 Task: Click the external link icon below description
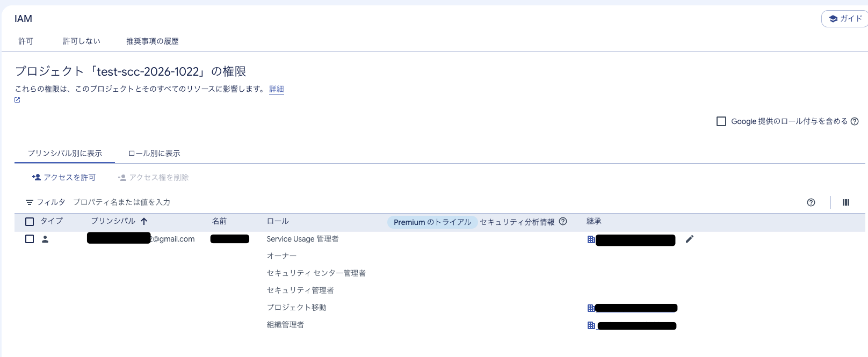click(17, 100)
